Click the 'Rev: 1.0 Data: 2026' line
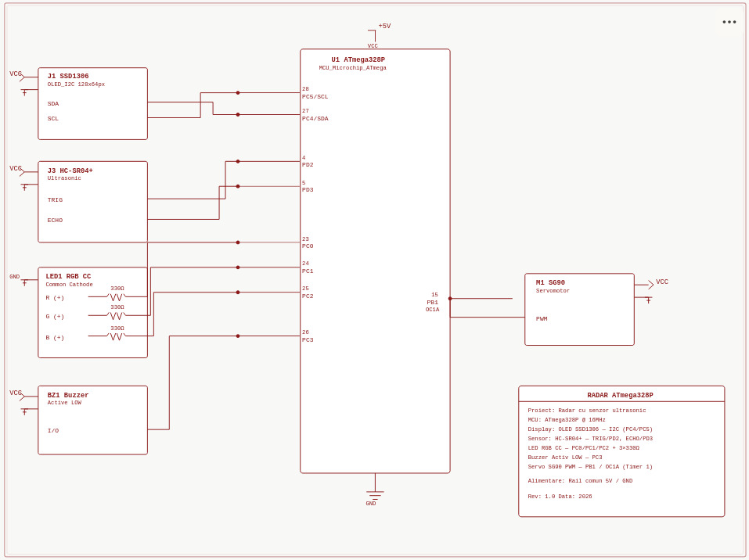This screenshot has height=560, width=749. 560,497
